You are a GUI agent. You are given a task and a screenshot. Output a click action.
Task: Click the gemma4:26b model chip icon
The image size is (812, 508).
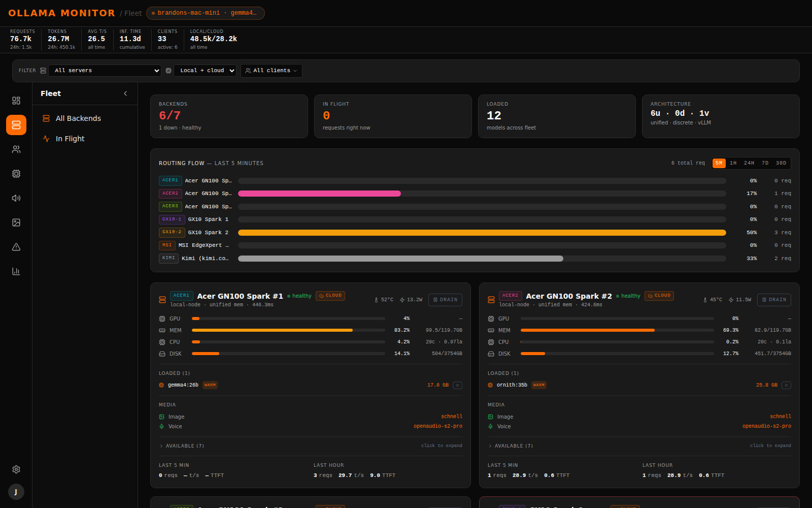point(161,385)
